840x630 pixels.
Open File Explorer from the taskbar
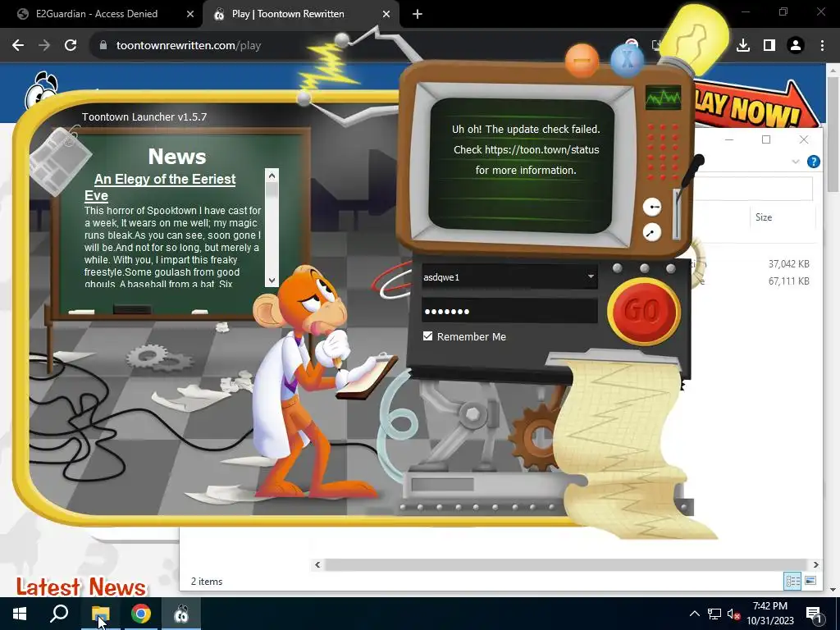coord(100,614)
